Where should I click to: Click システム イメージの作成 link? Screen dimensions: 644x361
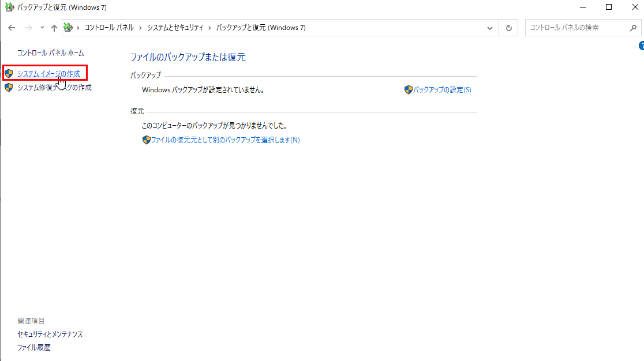(48, 73)
